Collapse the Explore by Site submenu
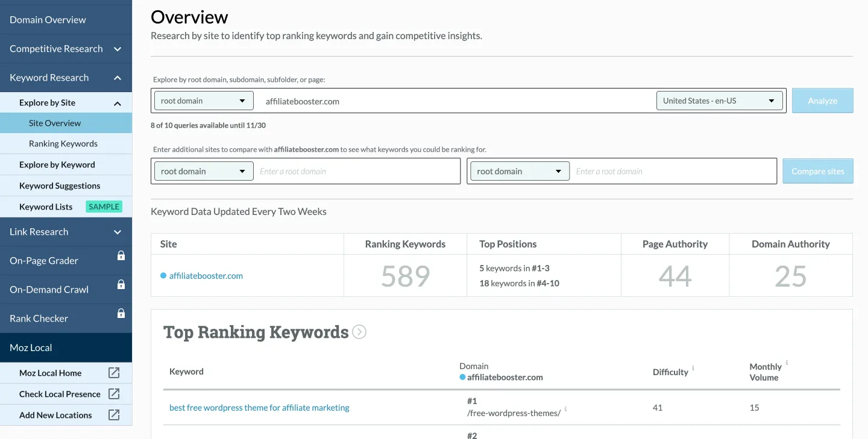868x439 pixels. pos(118,103)
